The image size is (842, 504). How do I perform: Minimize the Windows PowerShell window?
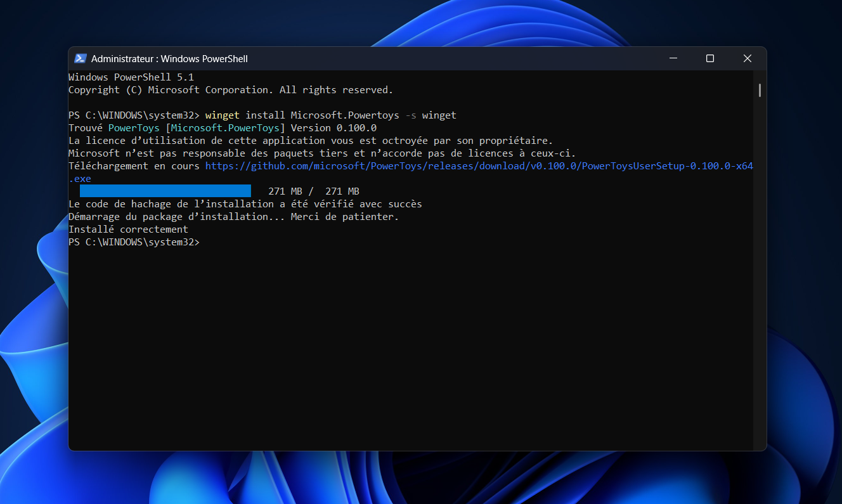tap(673, 58)
